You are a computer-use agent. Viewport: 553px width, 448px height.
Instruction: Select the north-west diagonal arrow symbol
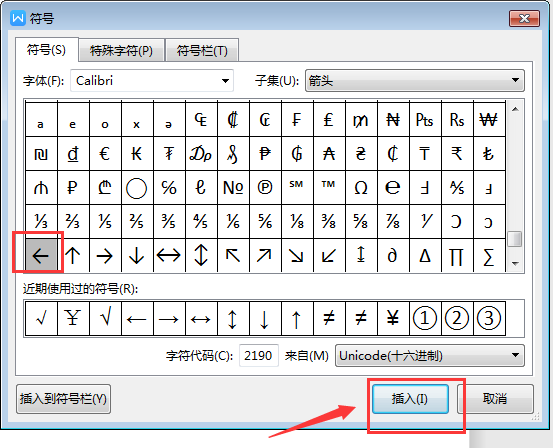point(233,255)
